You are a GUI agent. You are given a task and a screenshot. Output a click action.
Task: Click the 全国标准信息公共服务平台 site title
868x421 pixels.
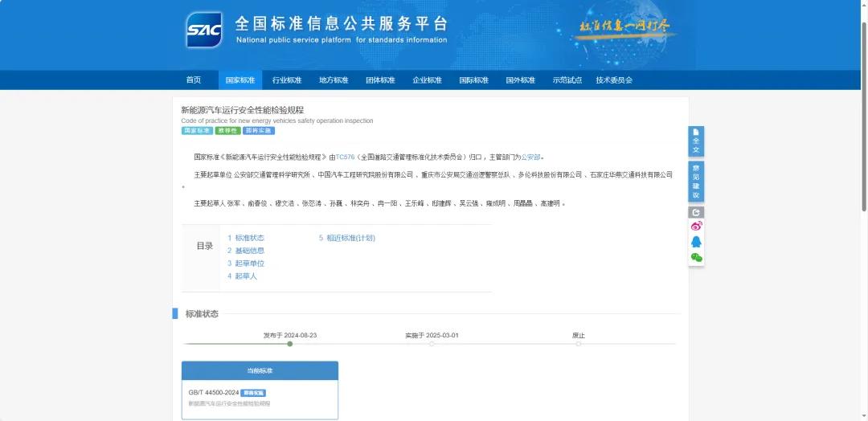point(341,23)
